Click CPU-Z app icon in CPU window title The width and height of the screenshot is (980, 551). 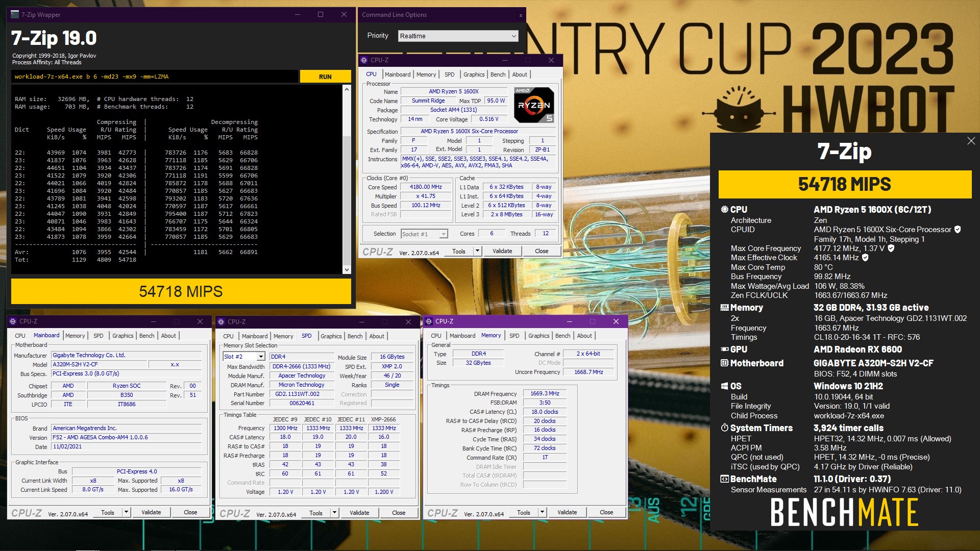[364, 60]
